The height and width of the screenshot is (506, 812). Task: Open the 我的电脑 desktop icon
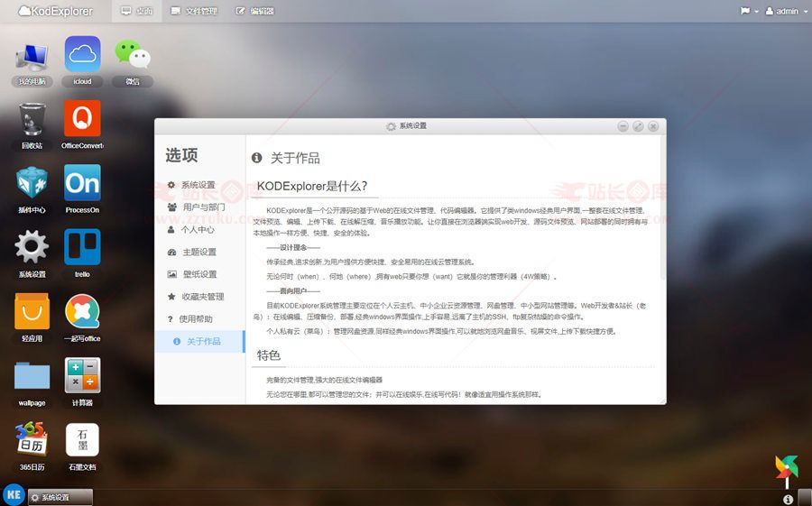point(32,62)
